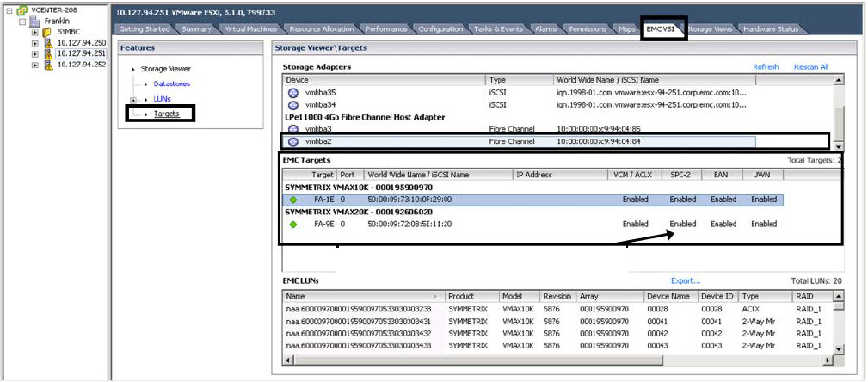868x382 pixels.
Task: Select SYMMETRIX VMAX20K - 000192606020 group header
Action: click(x=359, y=212)
